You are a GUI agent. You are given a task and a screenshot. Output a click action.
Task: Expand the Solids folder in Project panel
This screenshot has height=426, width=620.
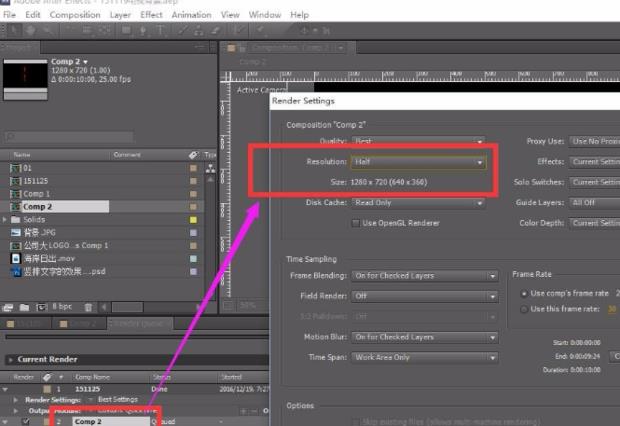6,219
